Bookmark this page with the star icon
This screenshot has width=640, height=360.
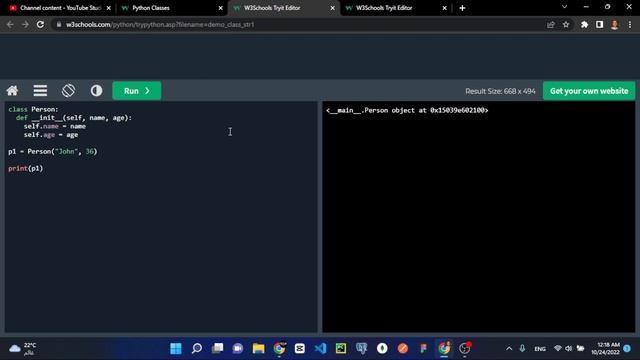(x=566, y=24)
